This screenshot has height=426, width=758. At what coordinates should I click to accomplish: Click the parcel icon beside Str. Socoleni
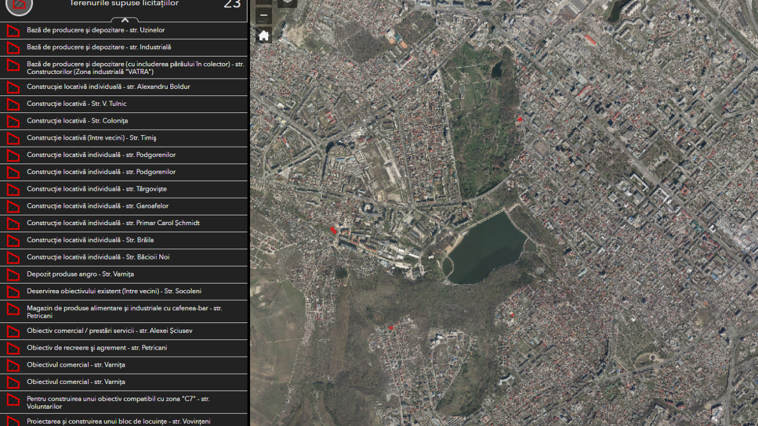[x=13, y=291]
